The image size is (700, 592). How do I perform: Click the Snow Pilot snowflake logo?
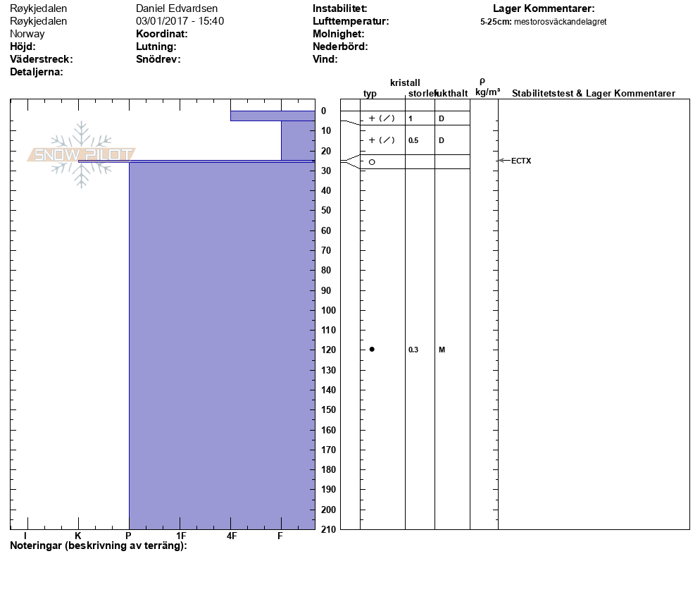pyautogui.click(x=82, y=154)
